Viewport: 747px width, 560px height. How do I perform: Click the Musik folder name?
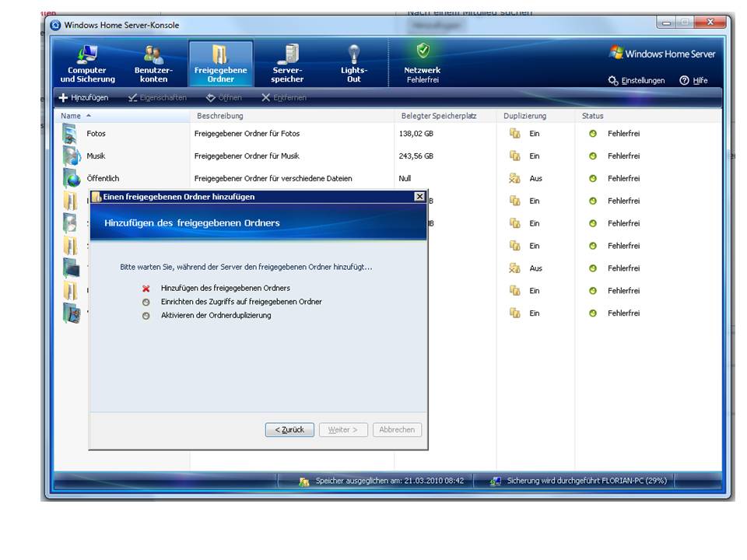pos(96,156)
